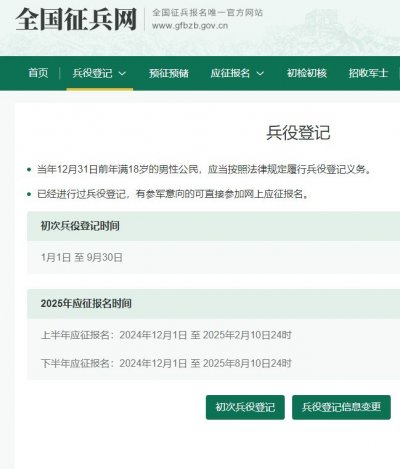Image resolution: width=400 pixels, height=469 pixels.
Task: Click the www.gfbzb.gov.cn URL text
Action: (x=190, y=26)
